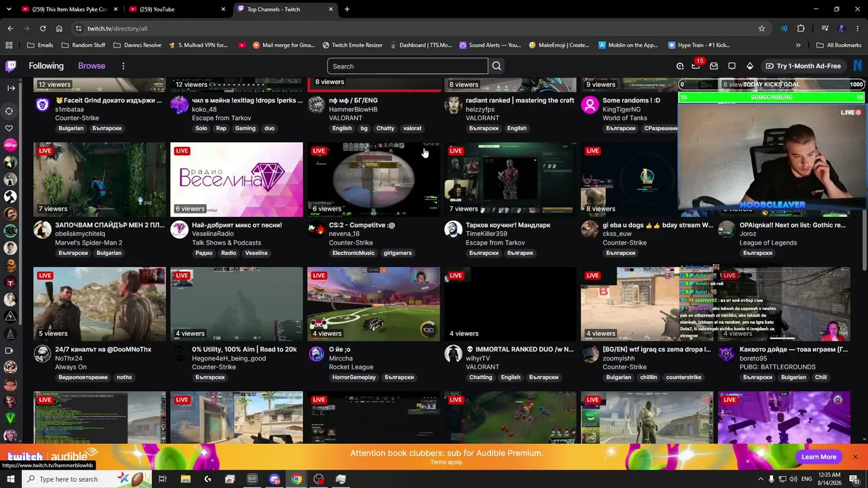Reload the page
868x488 pixels.
pyautogui.click(x=43, y=28)
